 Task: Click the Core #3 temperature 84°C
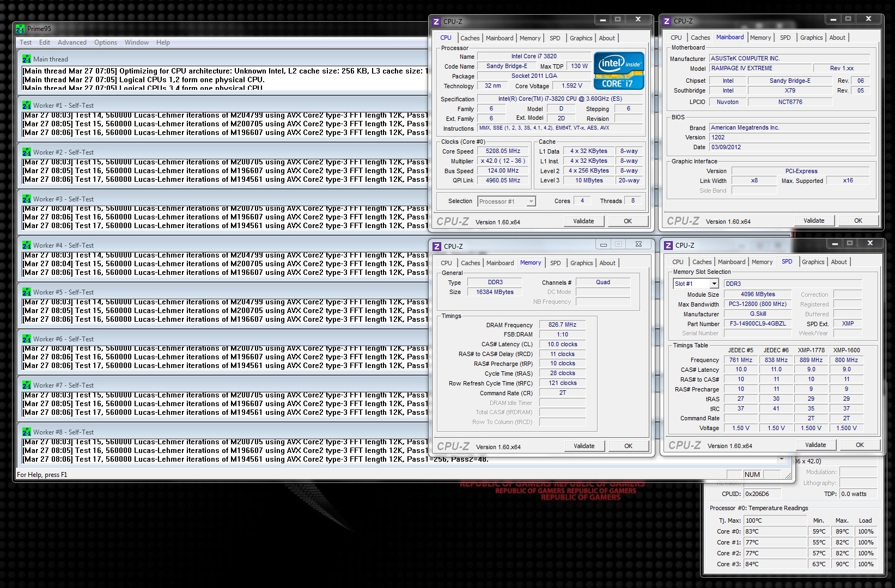[x=775, y=564]
